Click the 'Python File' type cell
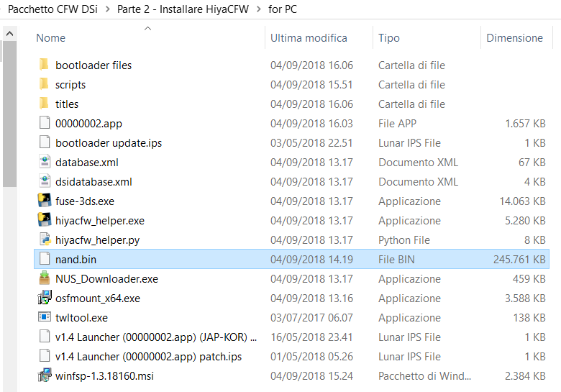 coord(404,240)
